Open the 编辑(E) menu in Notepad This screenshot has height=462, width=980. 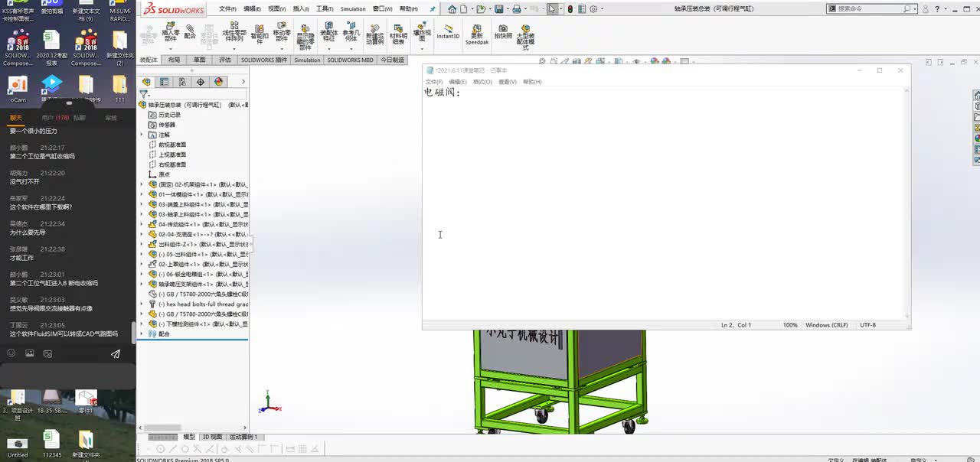click(458, 82)
